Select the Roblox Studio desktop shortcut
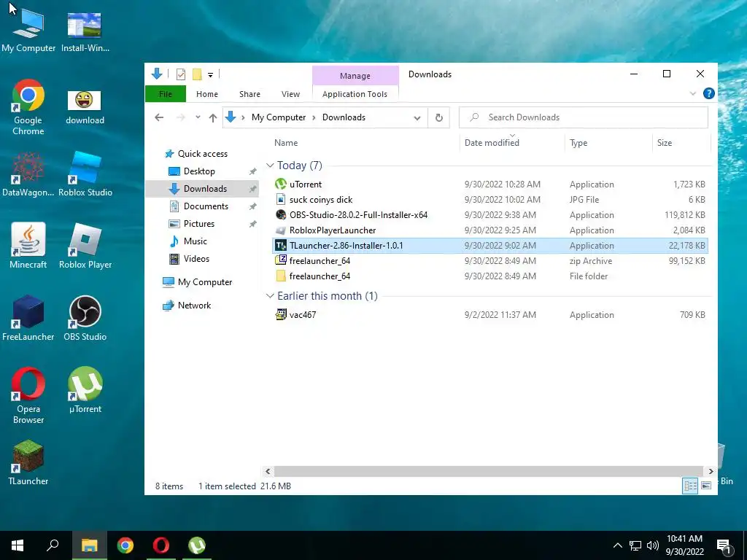The height and width of the screenshot is (560, 747). point(85,174)
